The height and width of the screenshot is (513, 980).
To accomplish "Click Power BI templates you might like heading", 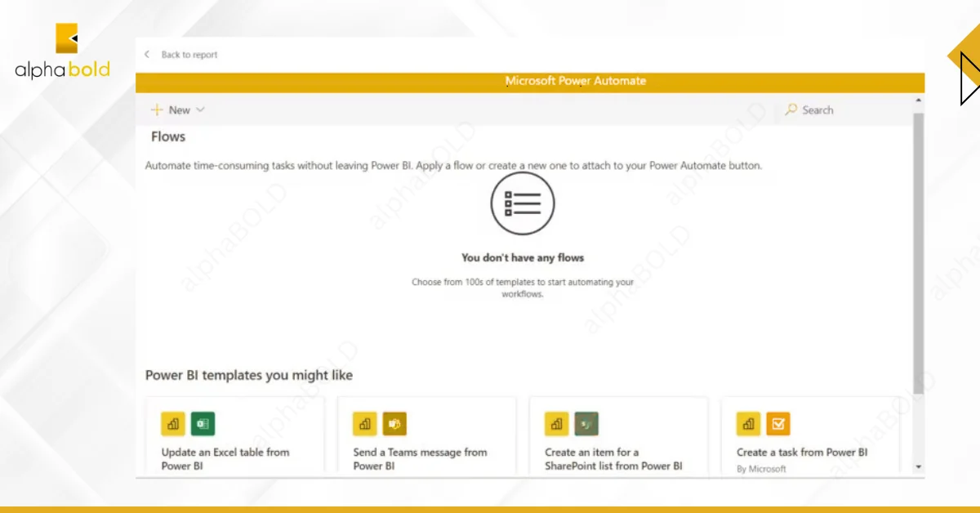I will point(249,376).
